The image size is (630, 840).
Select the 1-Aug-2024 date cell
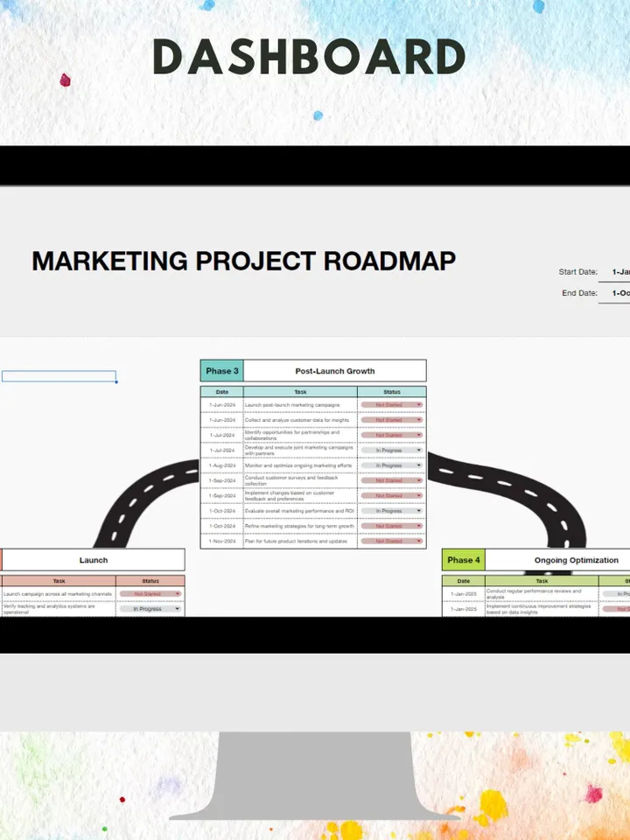(x=221, y=465)
